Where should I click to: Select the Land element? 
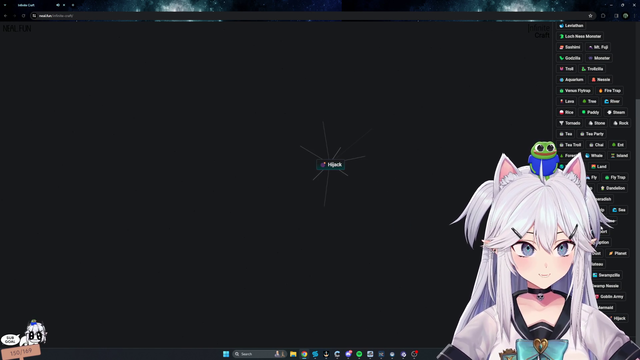(599, 167)
